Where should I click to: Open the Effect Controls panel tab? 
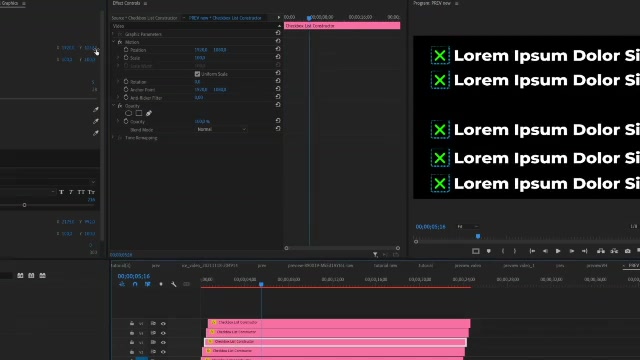126,3
